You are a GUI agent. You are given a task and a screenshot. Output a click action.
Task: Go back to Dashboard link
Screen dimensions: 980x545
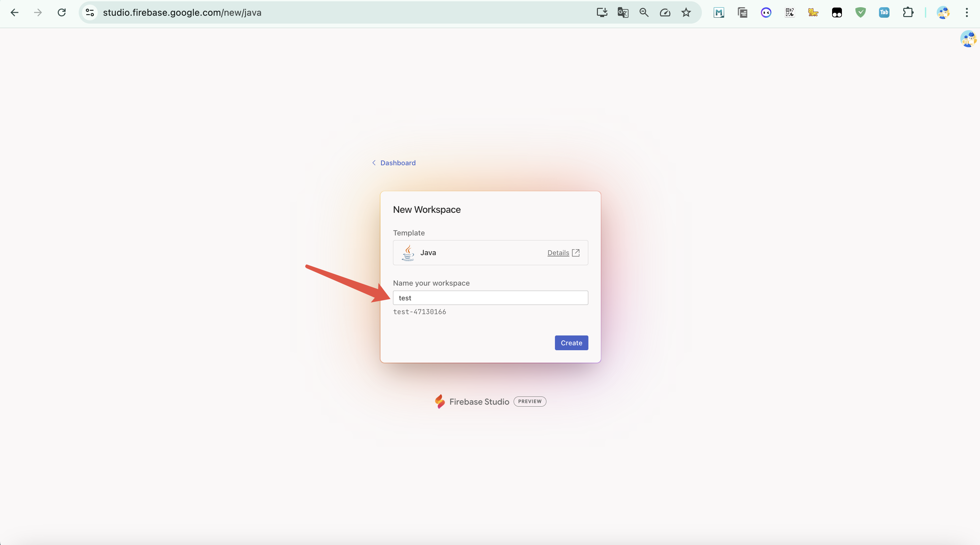[398, 163]
